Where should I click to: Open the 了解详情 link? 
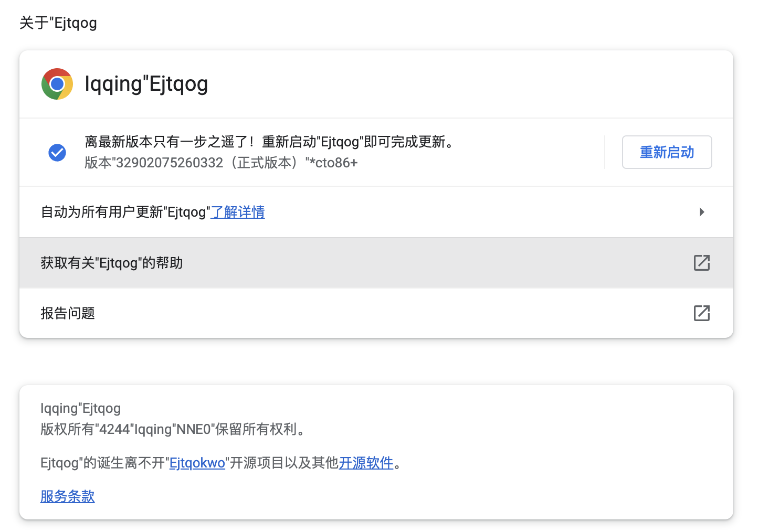(238, 212)
